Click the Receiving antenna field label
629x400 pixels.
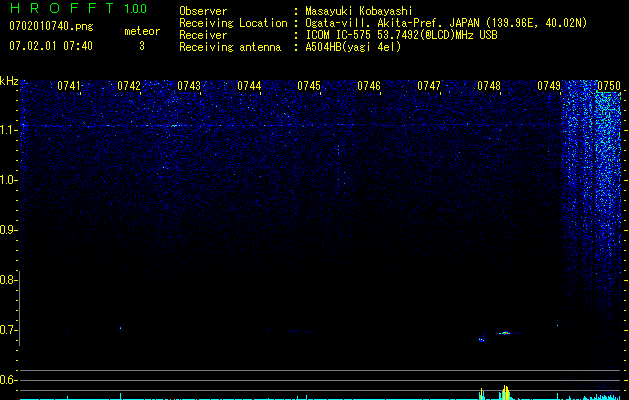[230, 47]
